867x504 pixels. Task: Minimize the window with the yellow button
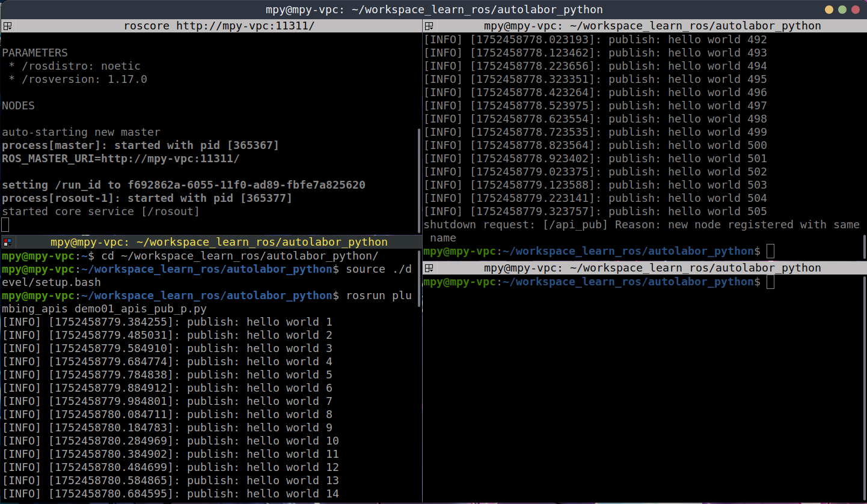coord(829,10)
